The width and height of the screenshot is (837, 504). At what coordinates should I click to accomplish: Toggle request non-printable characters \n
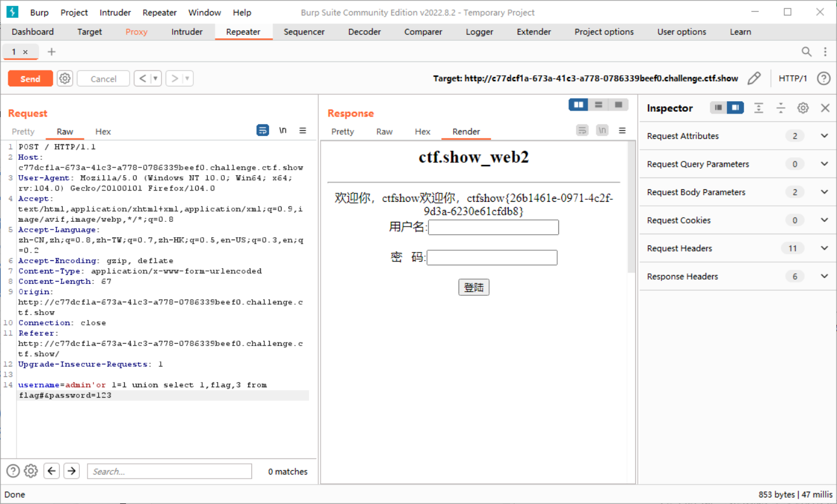[x=283, y=130]
